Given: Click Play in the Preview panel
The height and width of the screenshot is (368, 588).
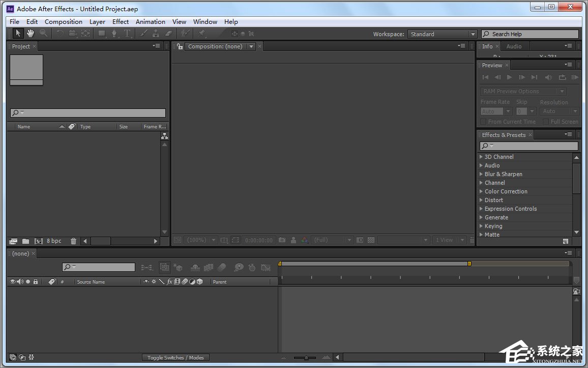Looking at the screenshot, I should 509,77.
